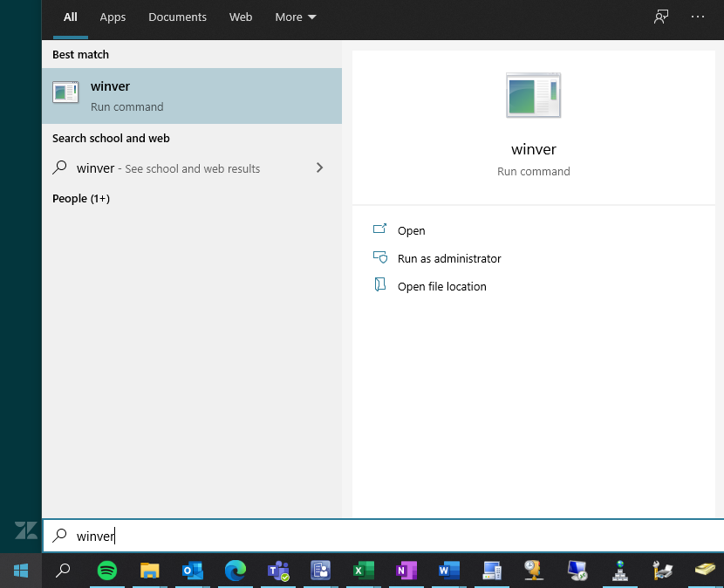Click the magnifier icon in the search box
The height and width of the screenshot is (588, 724).
pos(59,536)
